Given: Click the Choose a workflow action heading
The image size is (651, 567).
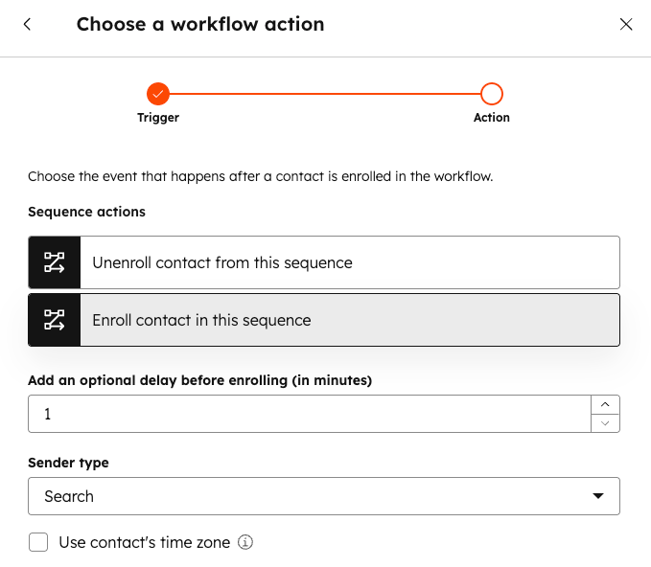Looking at the screenshot, I should (x=200, y=24).
